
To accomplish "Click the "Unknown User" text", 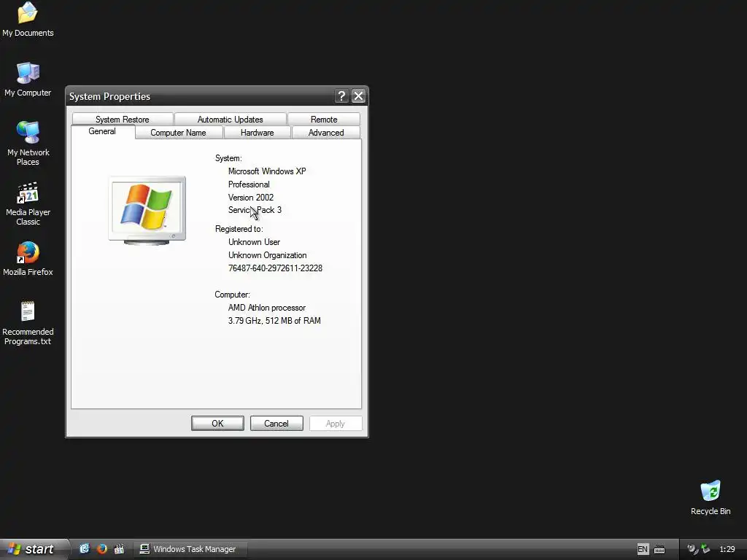I will tap(254, 242).
